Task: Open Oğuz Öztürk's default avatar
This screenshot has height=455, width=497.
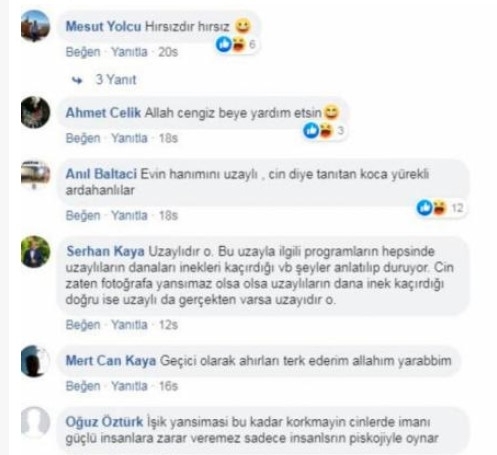Action: pyautogui.click(x=35, y=422)
